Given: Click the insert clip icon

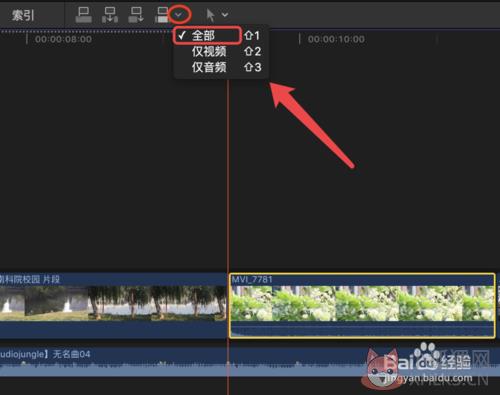Looking at the screenshot, I should click(110, 15).
